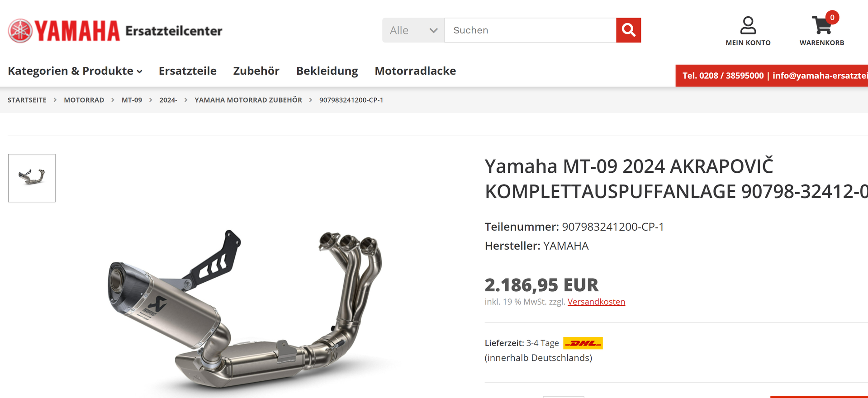Select the exhaust product thumbnail

(x=32, y=178)
